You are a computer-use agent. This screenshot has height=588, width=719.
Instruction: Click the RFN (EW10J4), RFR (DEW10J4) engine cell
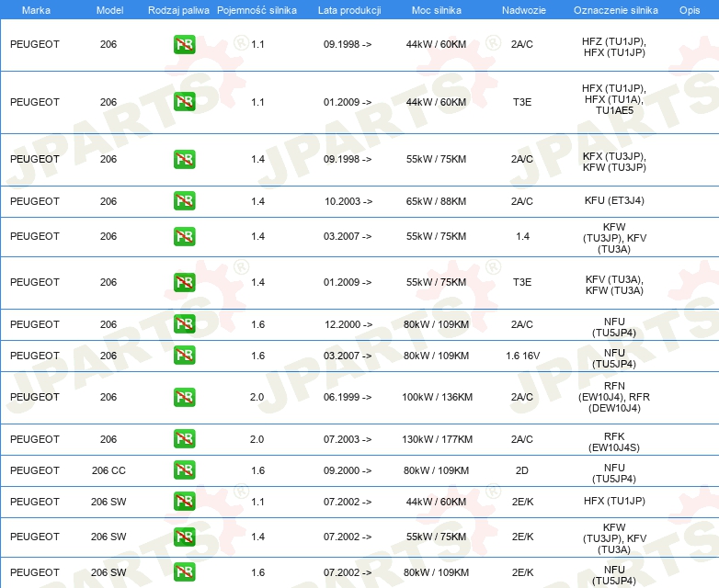[x=614, y=397]
